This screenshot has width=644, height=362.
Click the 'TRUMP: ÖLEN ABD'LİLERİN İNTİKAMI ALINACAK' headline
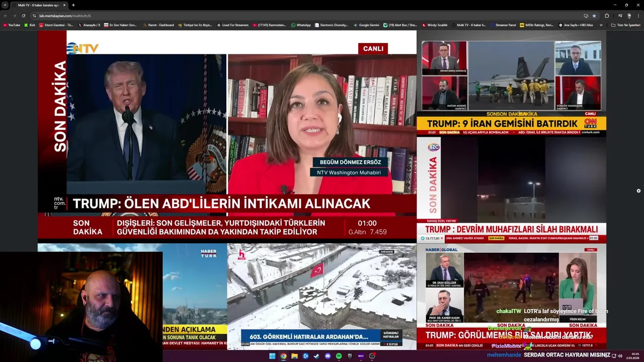[221, 204]
